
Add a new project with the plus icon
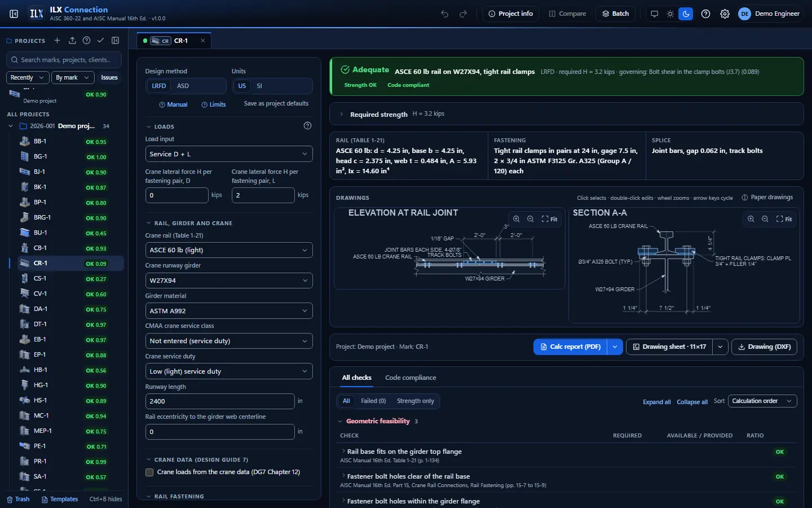57,41
